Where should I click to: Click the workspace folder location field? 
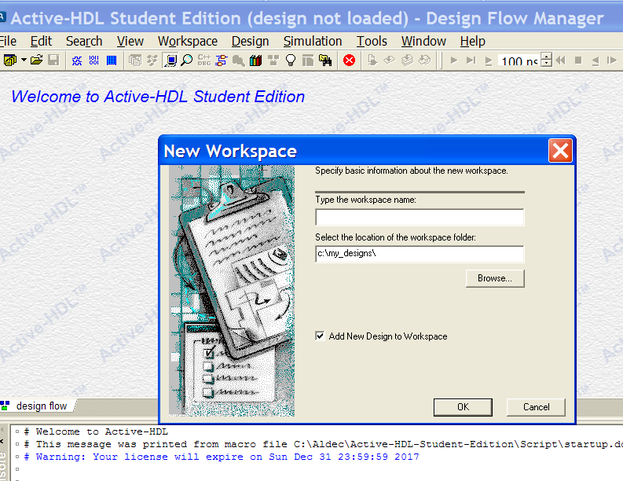420,254
